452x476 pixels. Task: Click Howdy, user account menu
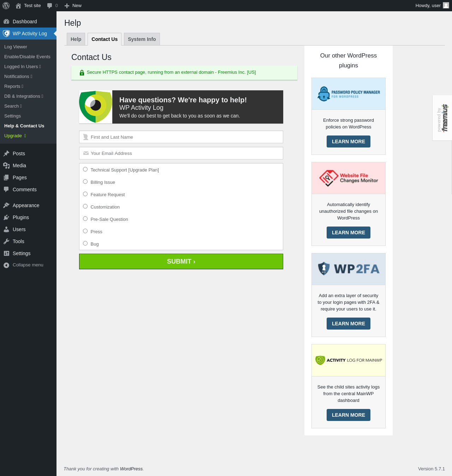(432, 6)
